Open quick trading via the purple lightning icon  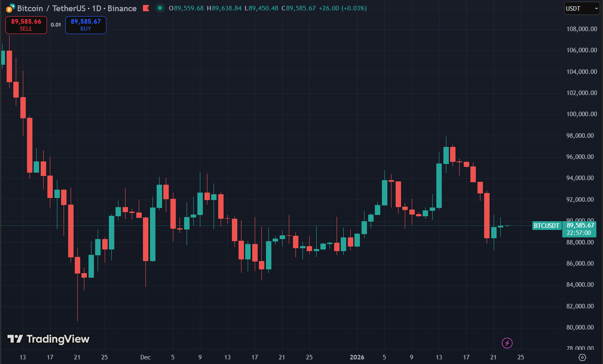coord(507,343)
